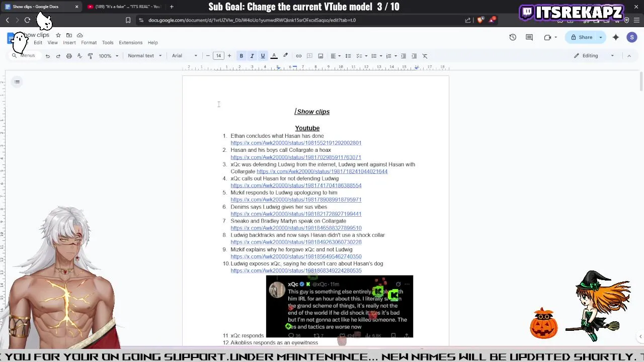Expand the Share options arrow
The height and width of the screenshot is (362, 644).
[x=601, y=37]
